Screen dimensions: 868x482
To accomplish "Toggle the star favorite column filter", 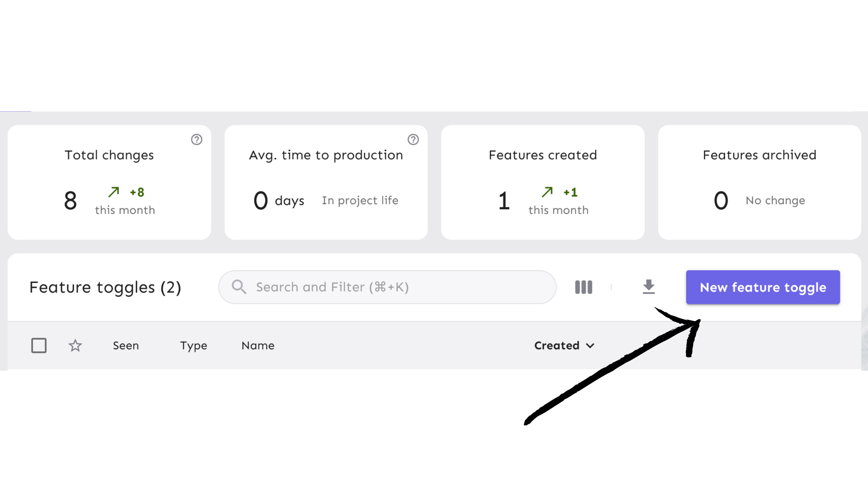I will 75,345.
